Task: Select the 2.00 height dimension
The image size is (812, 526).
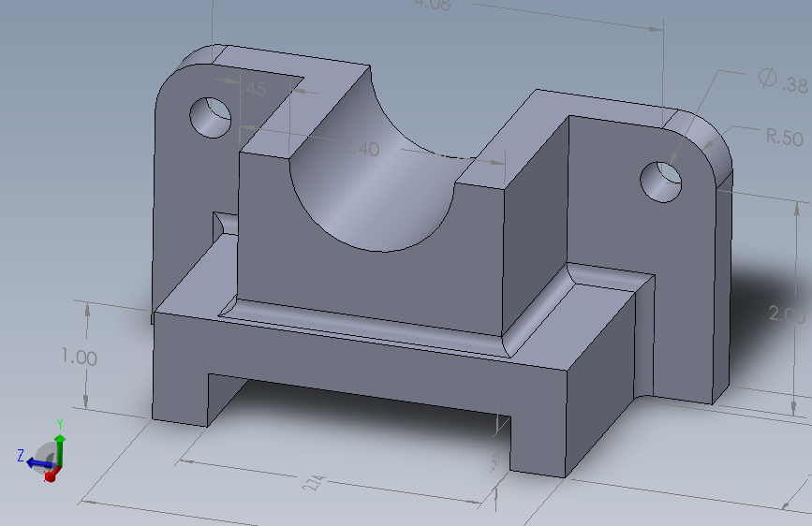Action: click(x=787, y=314)
